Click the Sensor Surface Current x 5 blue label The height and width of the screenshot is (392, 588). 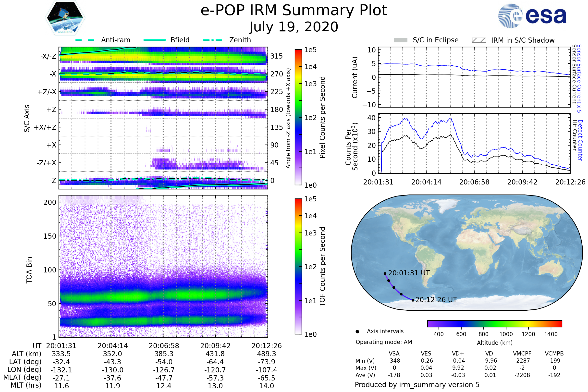pyautogui.click(x=579, y=78)
